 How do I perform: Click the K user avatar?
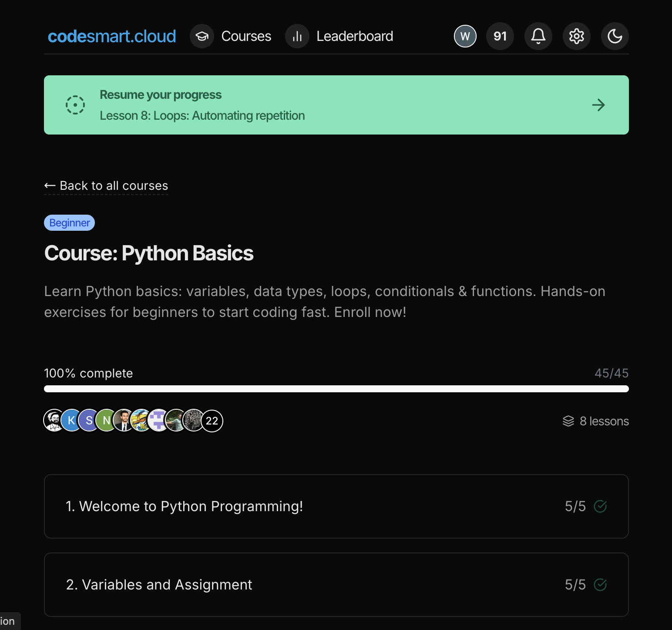point(72,421)
